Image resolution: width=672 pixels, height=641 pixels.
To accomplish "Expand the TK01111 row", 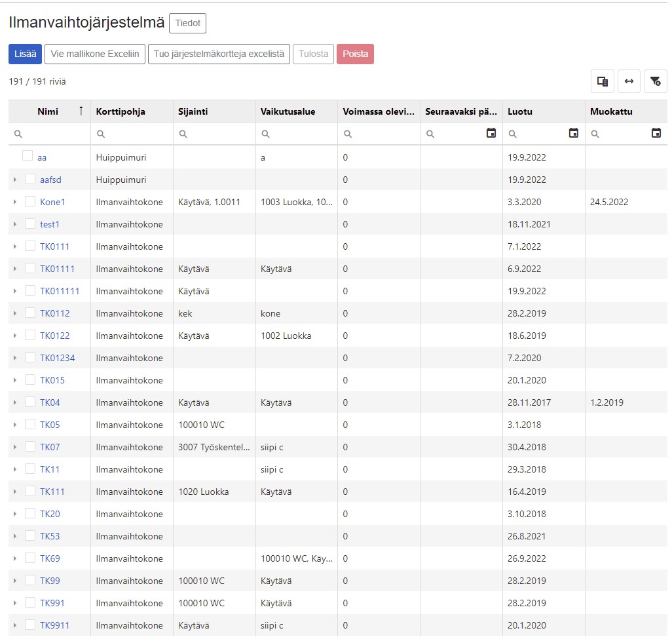I will pos(15,269).
